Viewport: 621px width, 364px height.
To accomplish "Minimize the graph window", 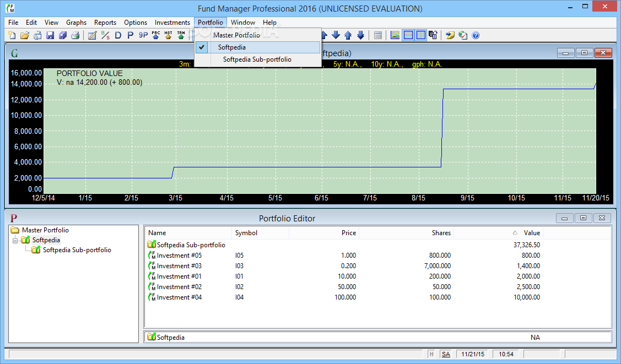I will tap(565, 53).
